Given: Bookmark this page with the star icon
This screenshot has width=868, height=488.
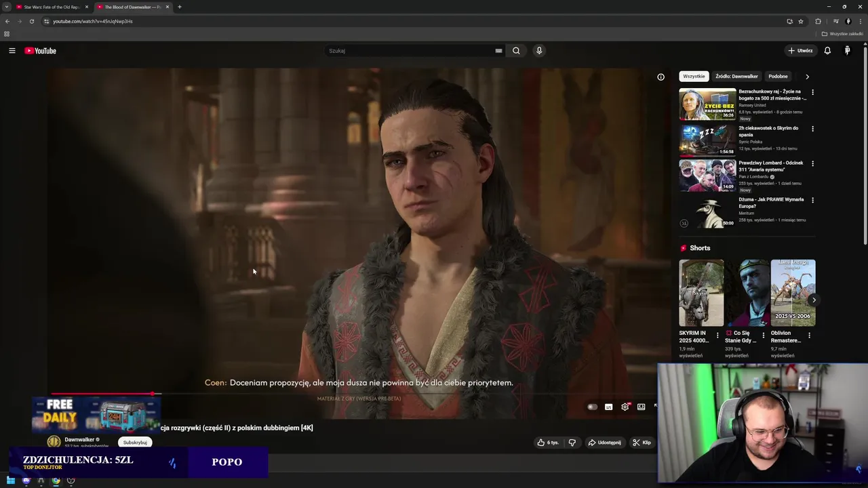Looking at the screenshot, I should point(801,21).
